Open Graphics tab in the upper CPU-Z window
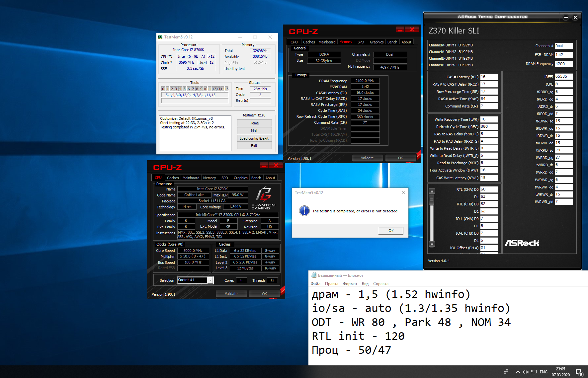 tap(376, 42)
